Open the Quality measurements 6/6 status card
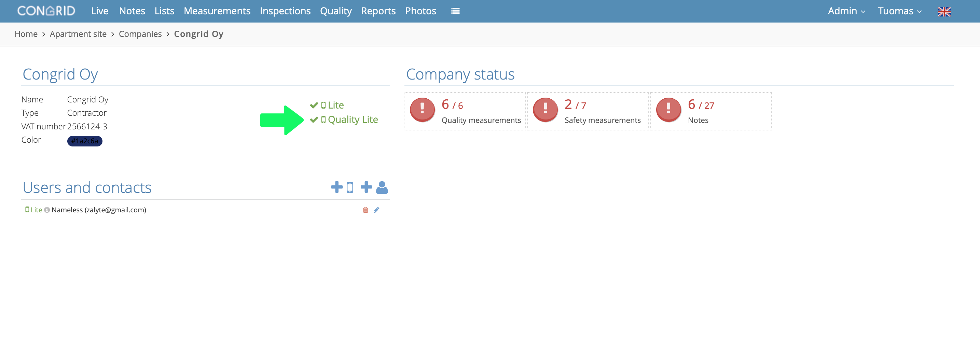 (x=465, y=111)
